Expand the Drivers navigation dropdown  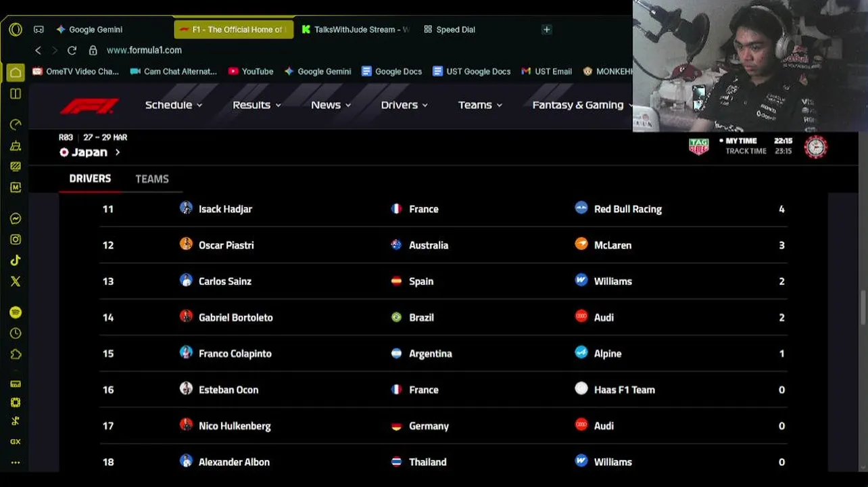(404, 105)
